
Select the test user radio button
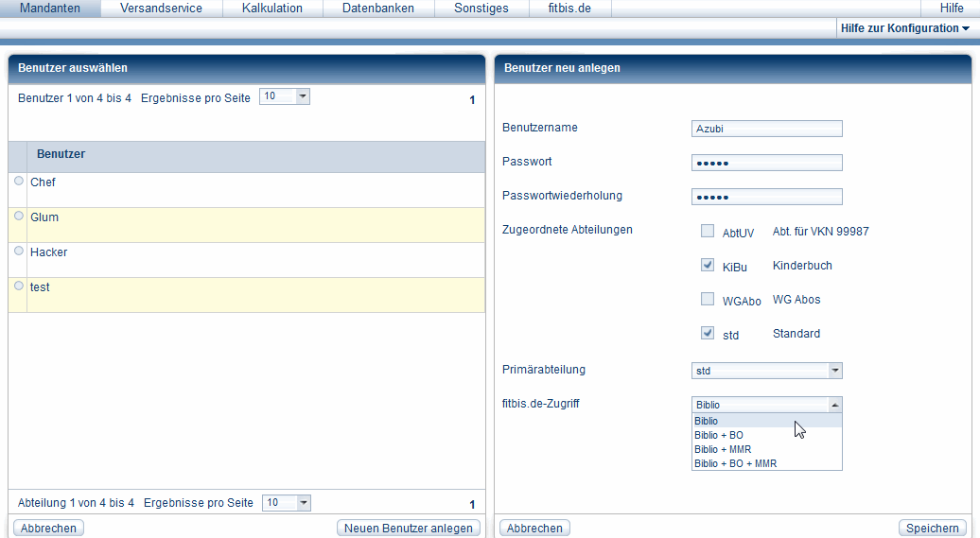pos(19,286)
